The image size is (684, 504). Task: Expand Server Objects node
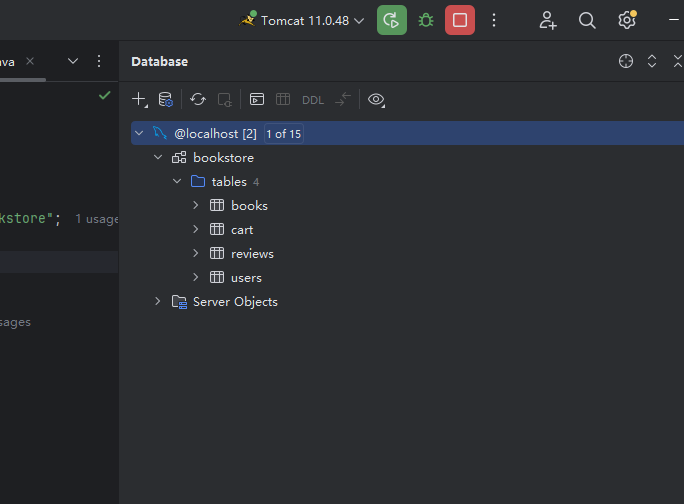point(158,301)
